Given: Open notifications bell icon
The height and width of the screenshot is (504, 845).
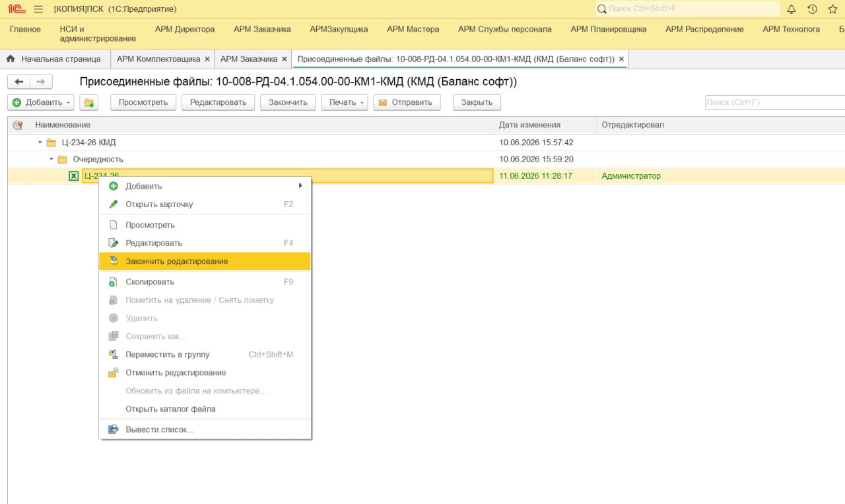Looking at the screenshot, I should pyautogui.click(x=792, y=9).
